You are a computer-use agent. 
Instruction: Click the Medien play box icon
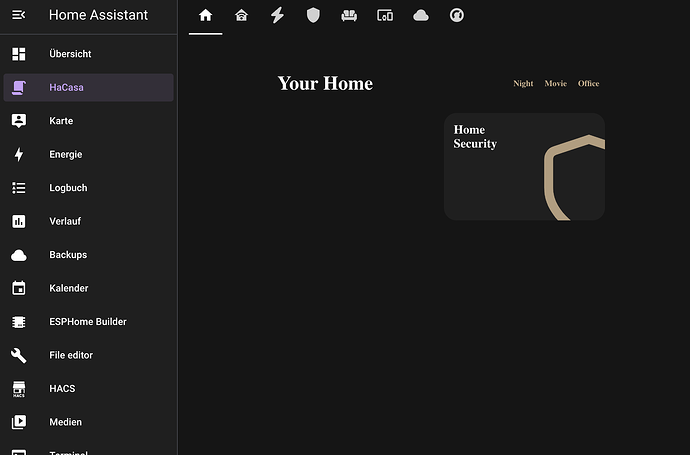coord(18,422)
